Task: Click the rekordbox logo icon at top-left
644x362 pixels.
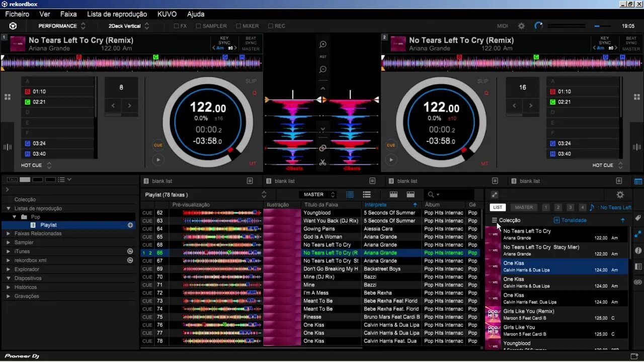Action: [x=13, y=26]
